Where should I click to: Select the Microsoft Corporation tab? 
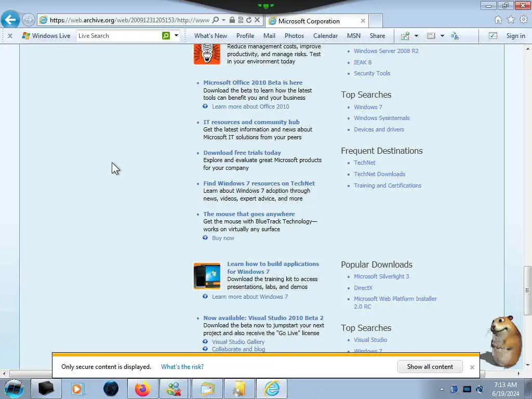click(x=316, y=21)
